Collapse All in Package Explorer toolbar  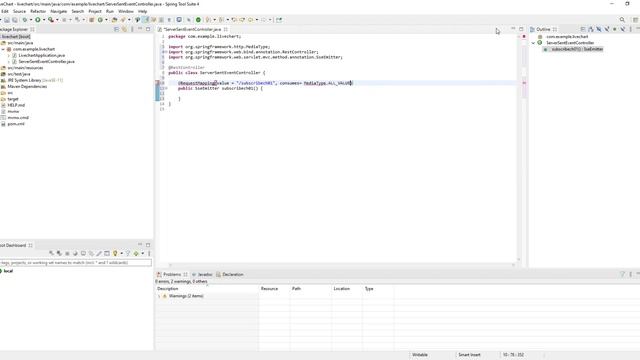pos(116,29)
